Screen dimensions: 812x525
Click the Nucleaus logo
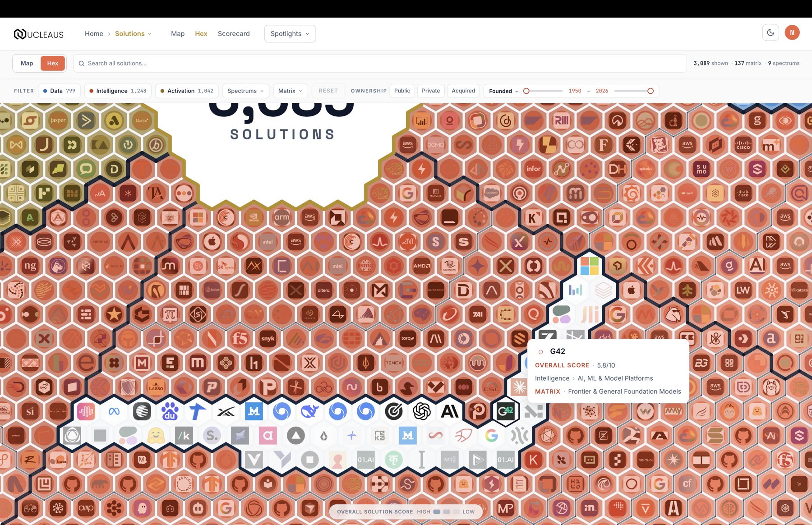(39, 34)
